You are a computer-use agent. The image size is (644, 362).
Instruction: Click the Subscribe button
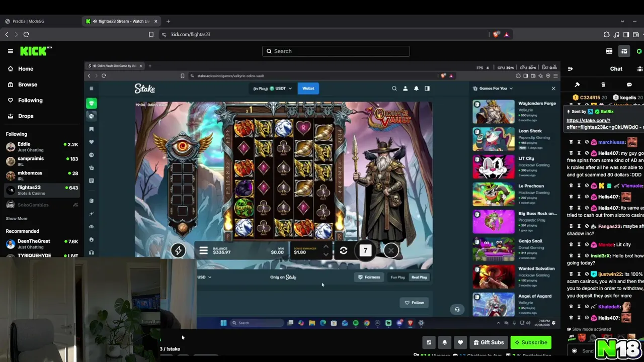click(x=531, y=342)
